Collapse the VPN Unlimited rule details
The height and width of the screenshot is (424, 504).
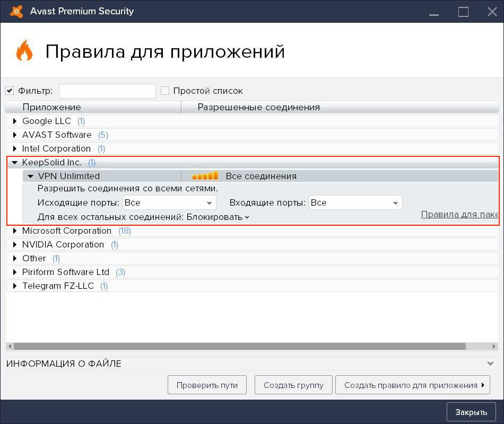pyautogui.click(x=31, y=176)
